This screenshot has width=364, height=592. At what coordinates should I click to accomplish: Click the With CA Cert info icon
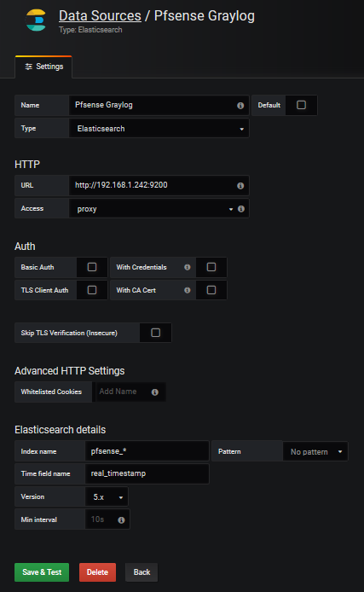(187, 290)
